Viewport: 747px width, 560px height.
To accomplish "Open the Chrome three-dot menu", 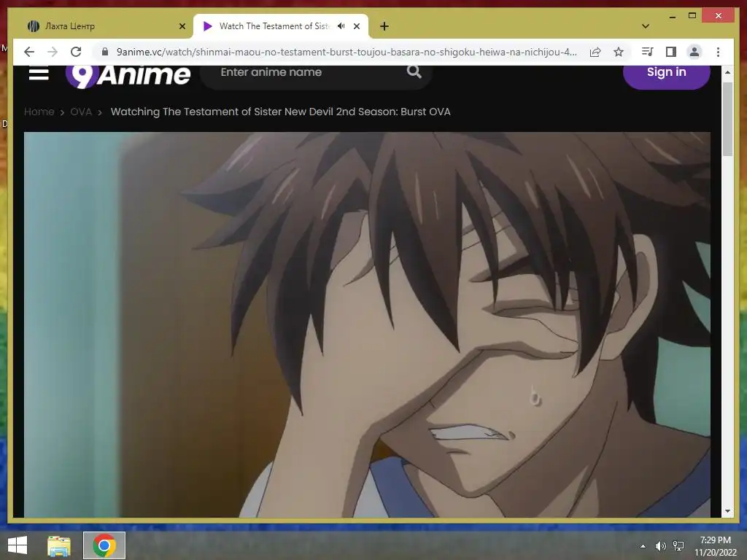I will [718, 52].
